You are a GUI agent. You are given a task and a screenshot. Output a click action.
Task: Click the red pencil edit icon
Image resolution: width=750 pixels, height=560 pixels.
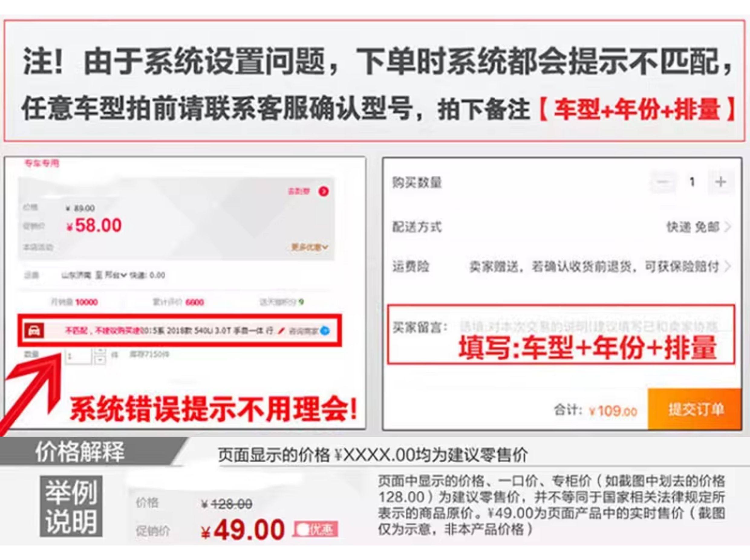click(281, 330)
